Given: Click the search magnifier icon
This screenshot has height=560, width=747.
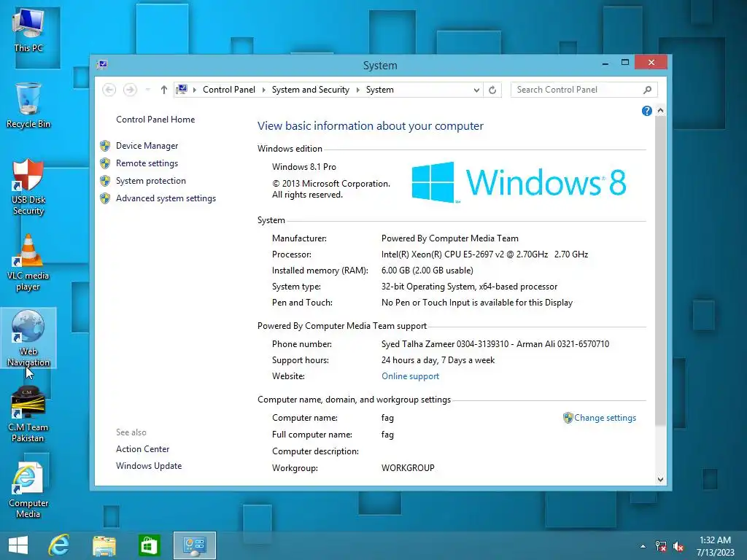Looking at the screenshot, I should point(647,90).
